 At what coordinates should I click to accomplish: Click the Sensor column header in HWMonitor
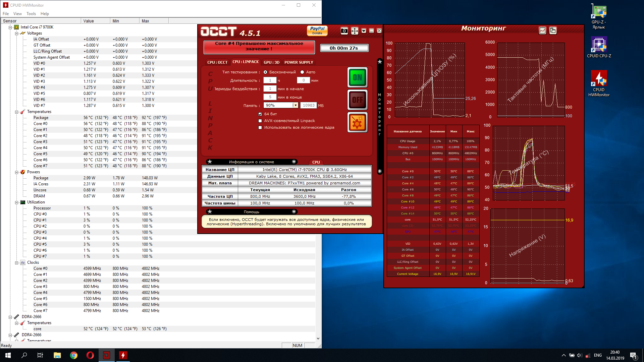point(41,21)
